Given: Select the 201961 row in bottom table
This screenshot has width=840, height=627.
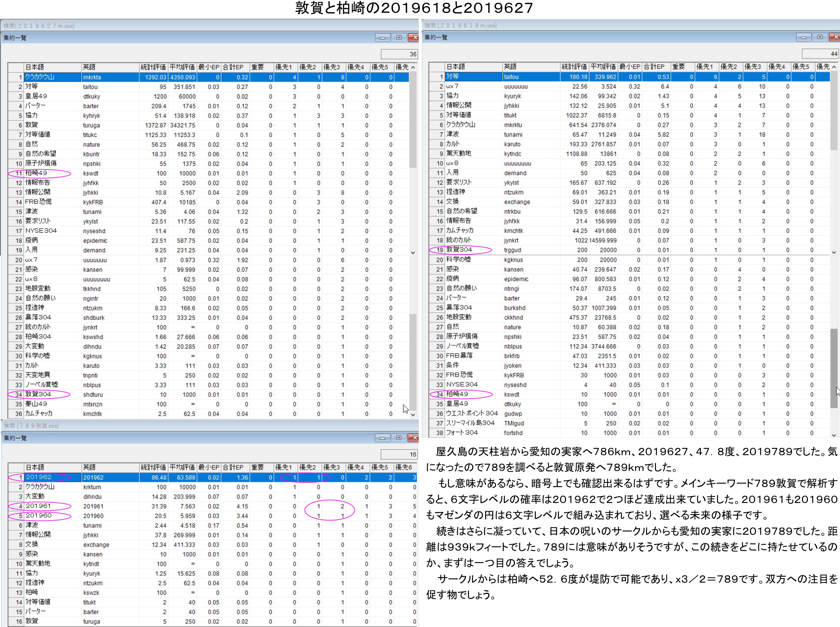Looking at the screenshot, I should 38,506.
